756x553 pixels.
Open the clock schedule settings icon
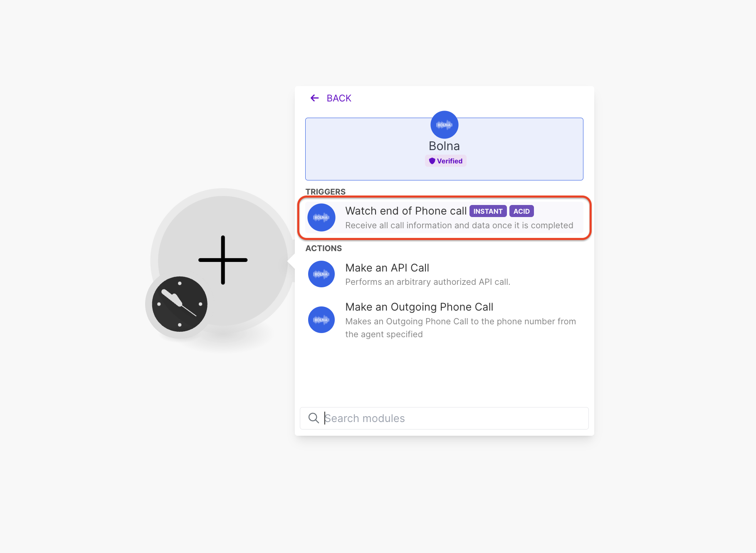[x=180, y=304]
